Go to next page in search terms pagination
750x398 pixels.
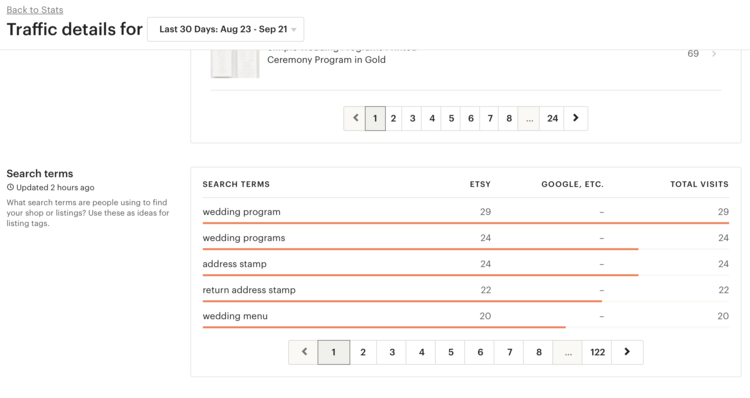point(627,352)
